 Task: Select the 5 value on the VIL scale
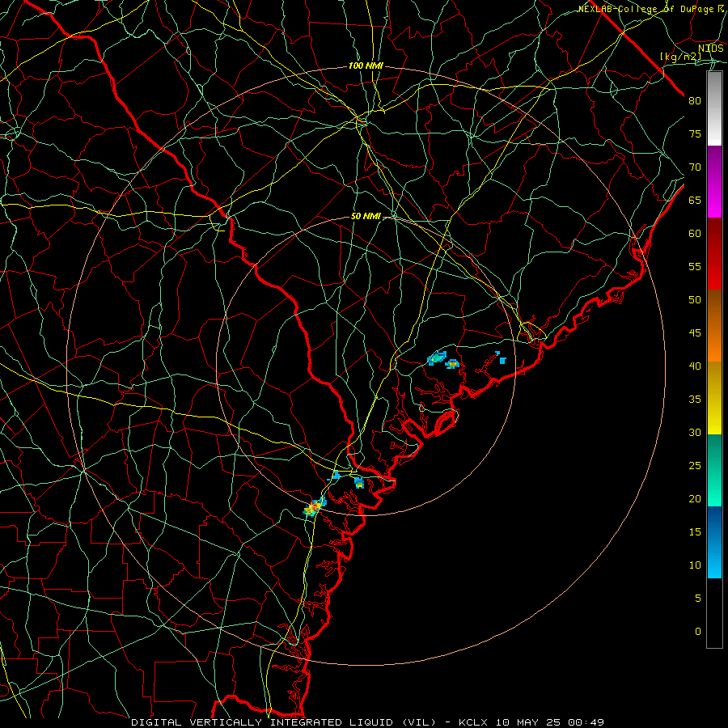tap(698, 599)
